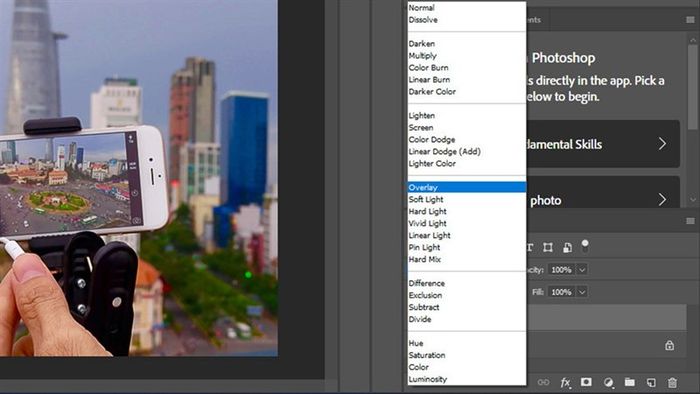
Task: Open the Layers panel options menu
Action: point(690,221)
